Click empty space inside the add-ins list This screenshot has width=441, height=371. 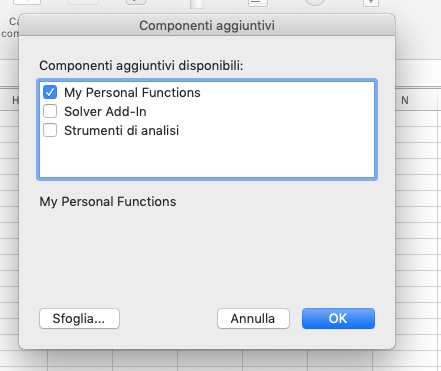pyautogui.click(x=207, y=157)
